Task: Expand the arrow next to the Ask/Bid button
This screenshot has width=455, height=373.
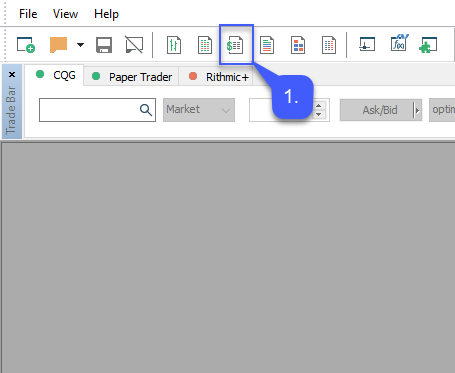Action: [x=417, y=110]
